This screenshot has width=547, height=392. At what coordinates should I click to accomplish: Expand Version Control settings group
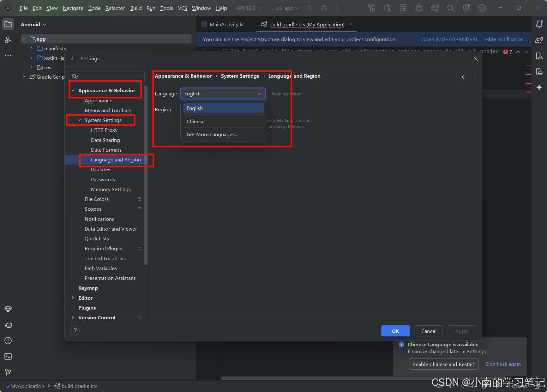pyautogui.click(x=73, y=317)
